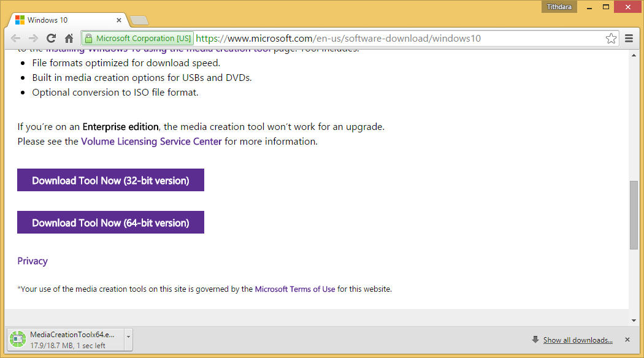This screenshot has width=644, height=358.
Task: Open the Chrome hamburger menu
Action: pyautogui.click(x=629, y=39)
